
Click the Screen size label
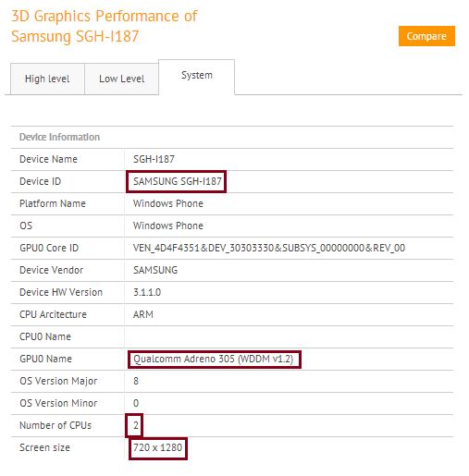click(x=44, y=447)
